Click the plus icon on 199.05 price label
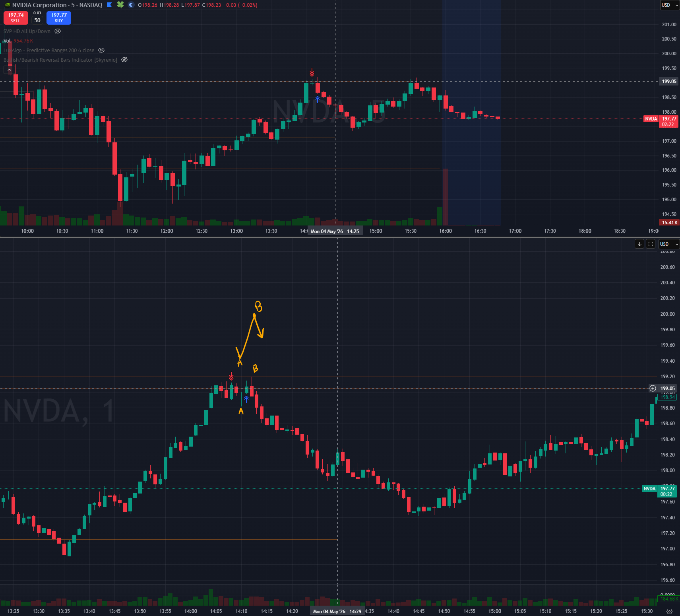Image resolution: width=680 pixels, height=616 pixels. [653, 388]
